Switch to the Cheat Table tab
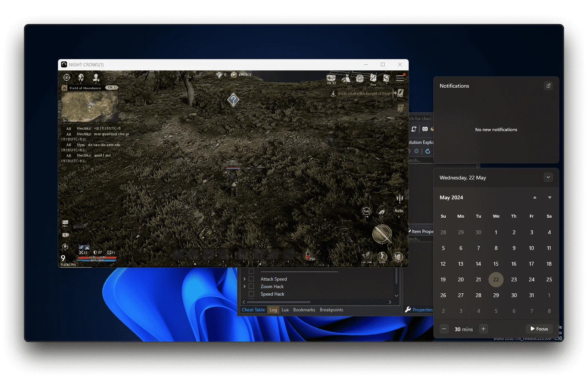Screen dimensions: 588x378 tap(253, 310)
